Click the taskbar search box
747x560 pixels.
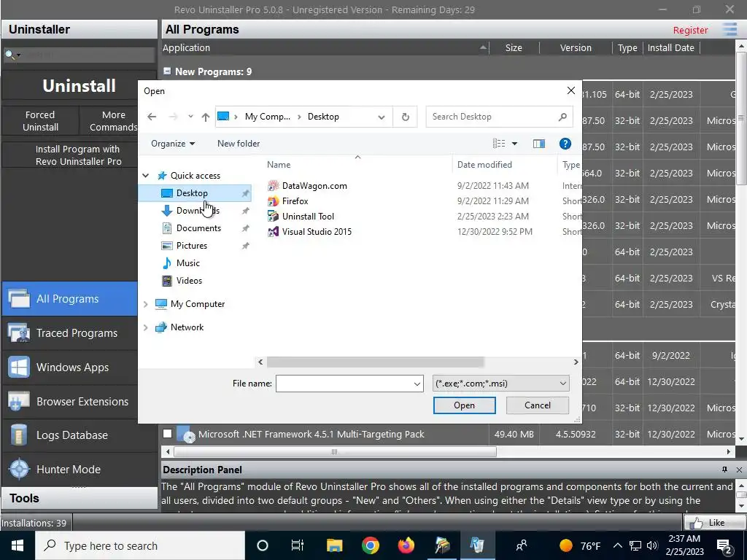click(x=140, y=545)
